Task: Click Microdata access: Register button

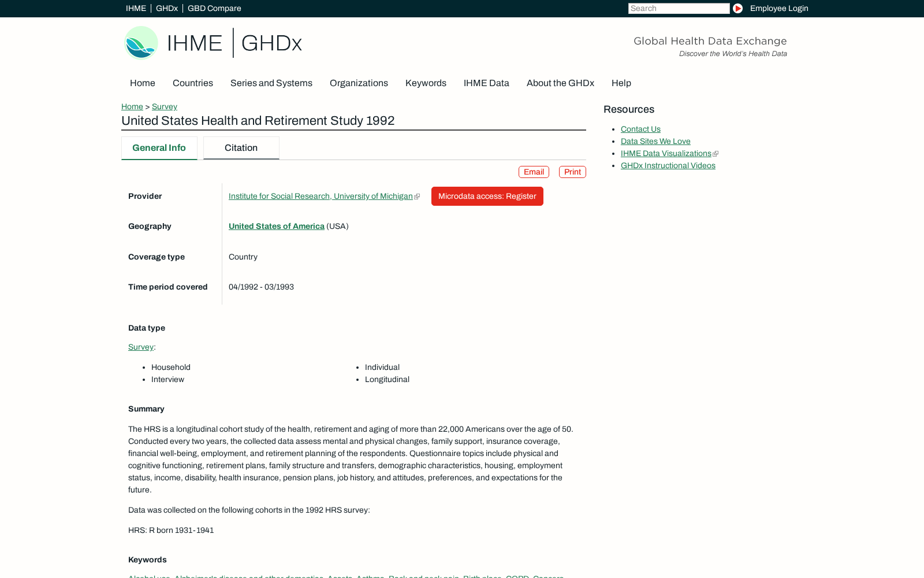Action: (x=487, y=196)
